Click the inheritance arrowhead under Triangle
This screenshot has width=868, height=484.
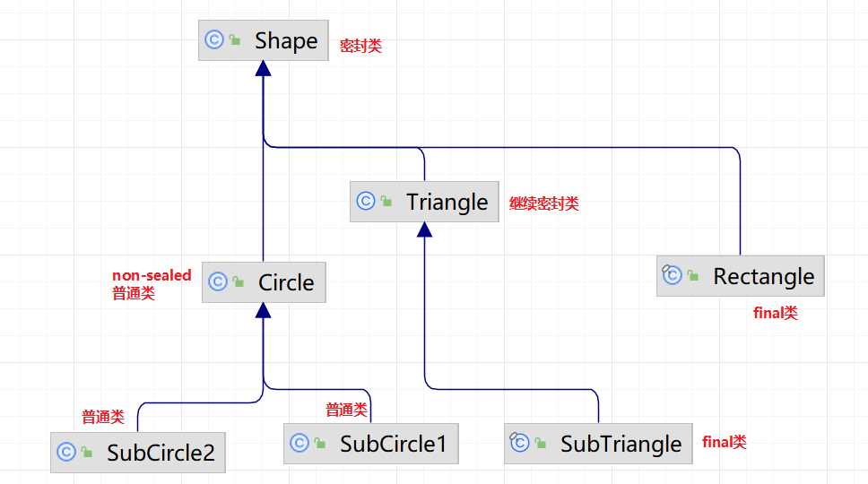[x=425, y=230]
